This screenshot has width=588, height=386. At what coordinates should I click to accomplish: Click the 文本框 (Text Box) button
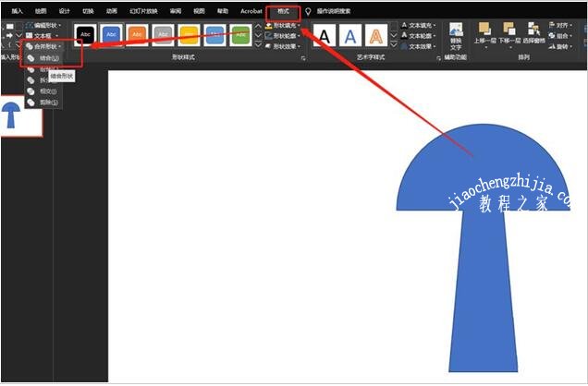pyautogui.click(x=42, y=36)
